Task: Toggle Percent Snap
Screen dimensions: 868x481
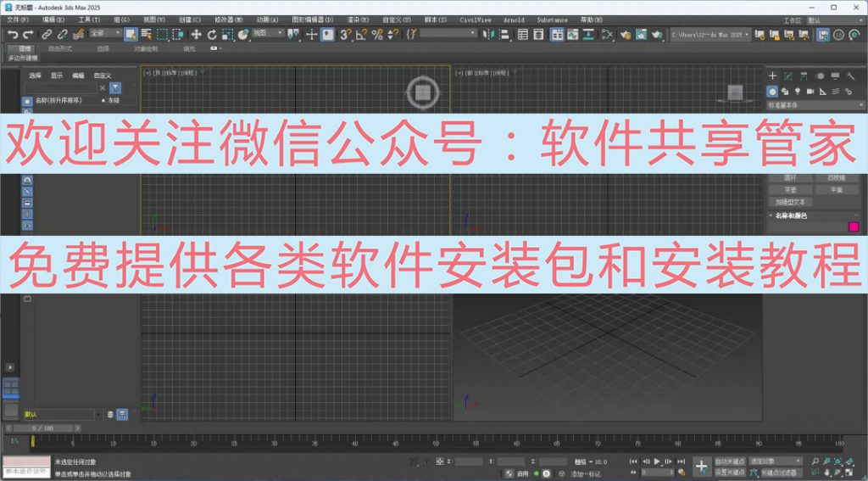Action: (377, 34)
